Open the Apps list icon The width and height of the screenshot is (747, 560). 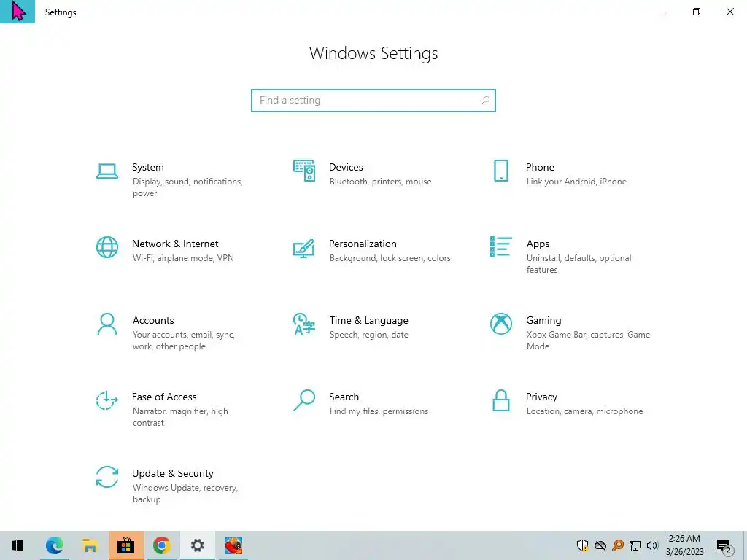500,246
